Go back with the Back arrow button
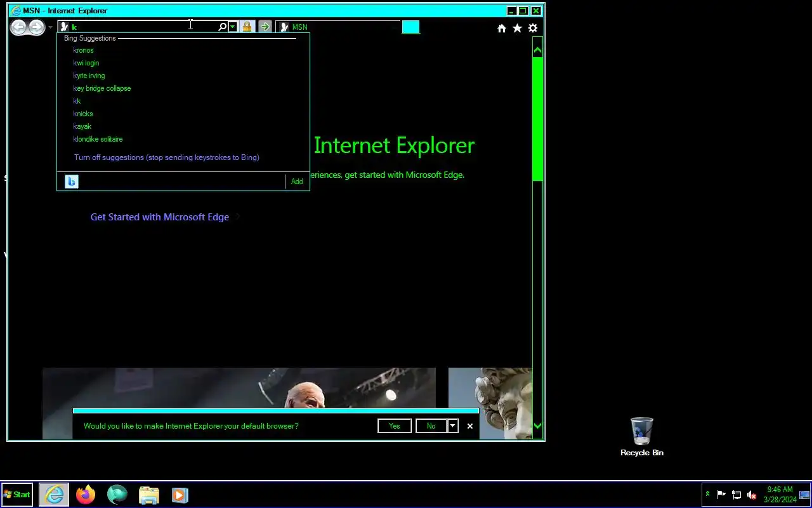Image resolution: width=812 pixels, height=508 pixels. pos(18,27)
